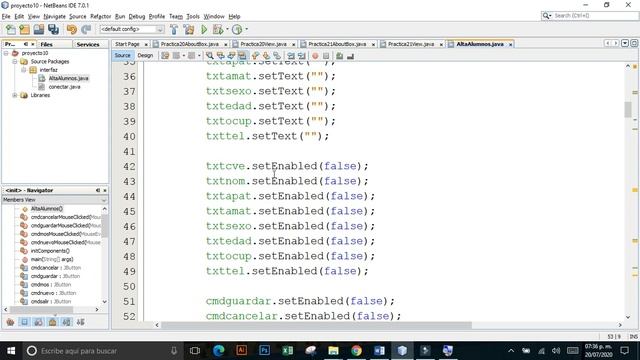Click the Last Edit editor toolbar icon
The width and height of the screenshot is (640, 360).
point(165,56)
